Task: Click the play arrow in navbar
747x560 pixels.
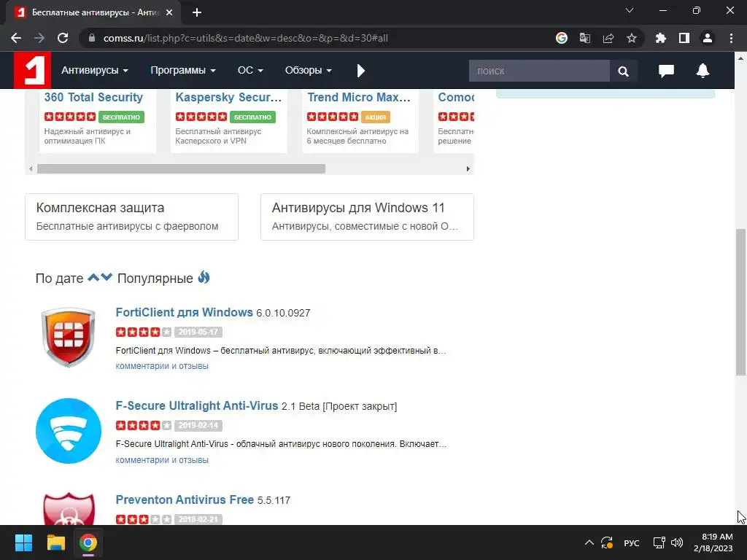Action: point(360,71)
